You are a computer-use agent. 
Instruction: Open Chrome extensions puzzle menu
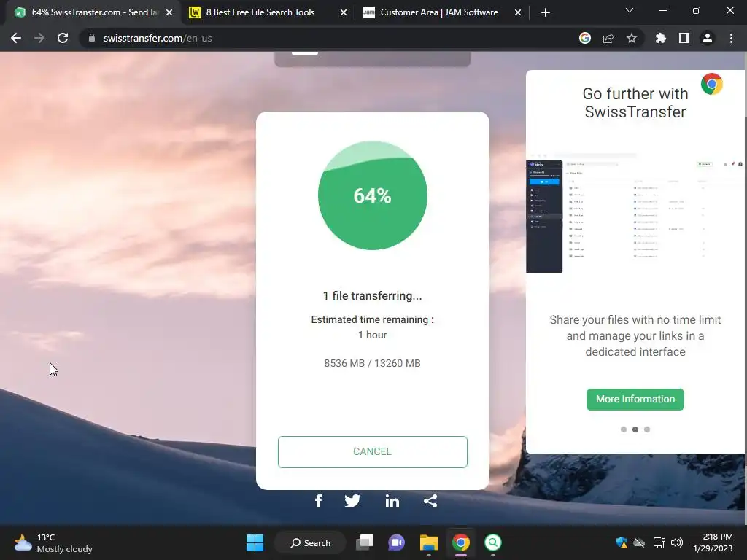(661, 38)
